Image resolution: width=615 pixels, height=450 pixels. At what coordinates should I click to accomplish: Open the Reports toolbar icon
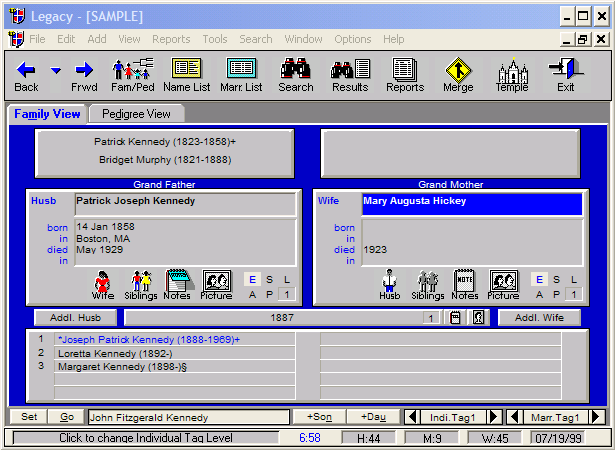[405, 75]
